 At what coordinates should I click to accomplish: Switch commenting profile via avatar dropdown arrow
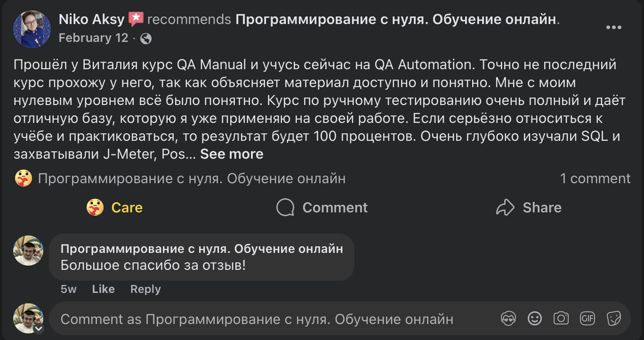point(38,328)
